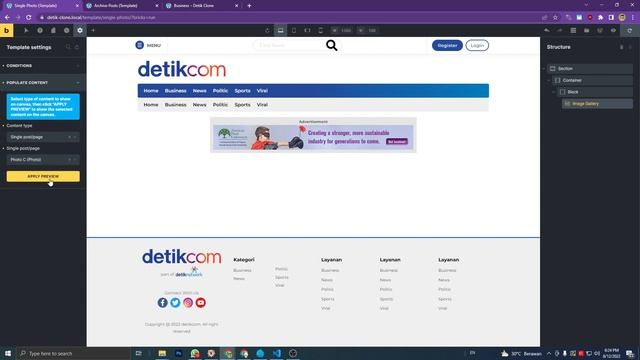Click Business in the blue navigation bar
640x360 pixels.
click(176, 91)
